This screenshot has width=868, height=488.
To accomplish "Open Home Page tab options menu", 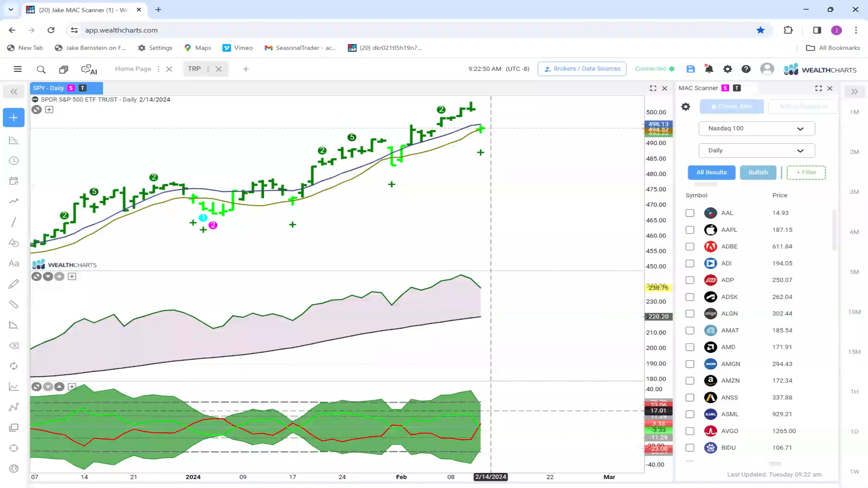I will pyautogui.click(x=158, y=69).
